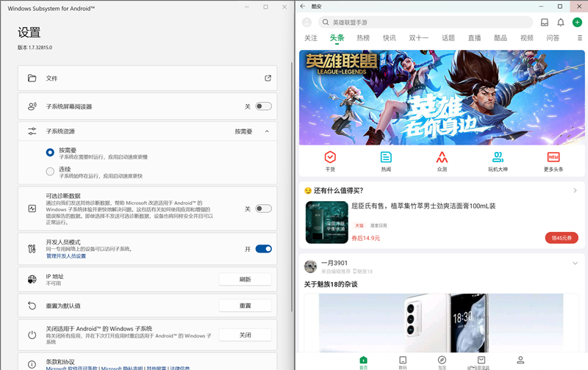Click the back arrow in 酷安 title bar

pyautogui.click(x=303, y=7)
